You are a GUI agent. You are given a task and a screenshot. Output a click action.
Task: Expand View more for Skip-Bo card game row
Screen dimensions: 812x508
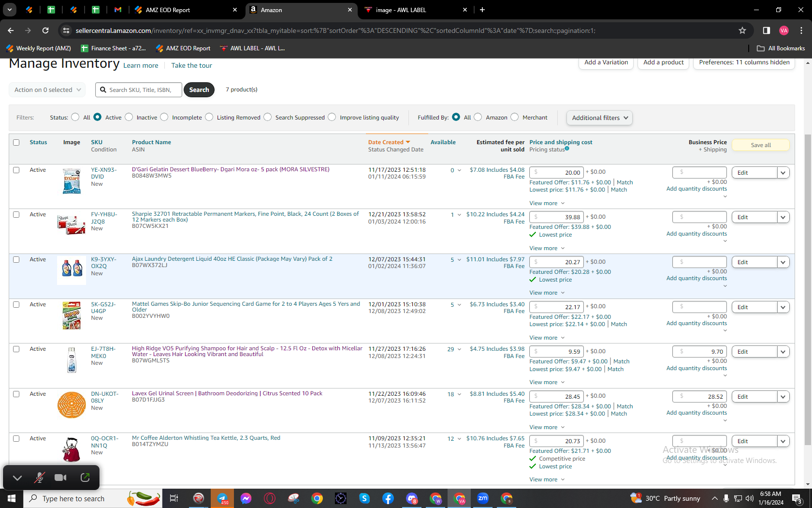pos(547,338)
